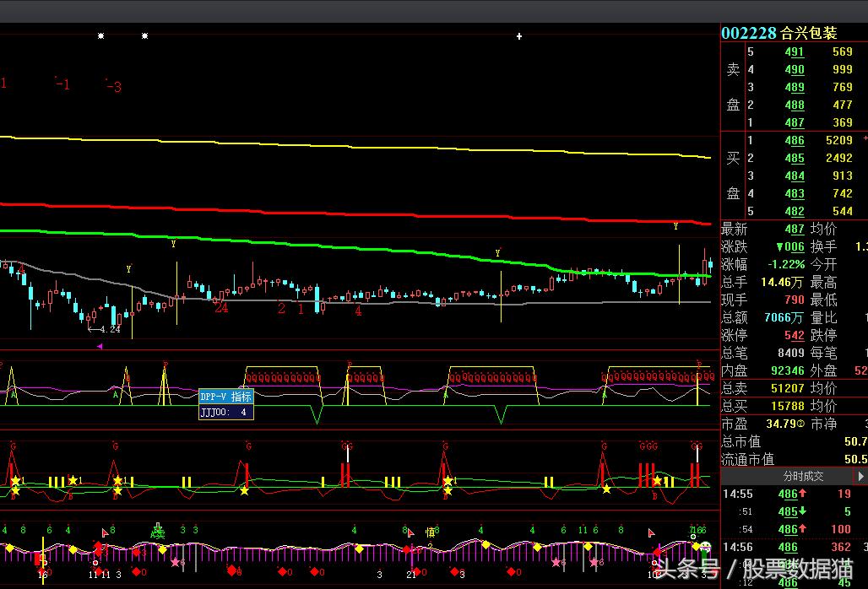Click the 总手 value 14.46万
The image size is (868, 589).
click(782, 282)
